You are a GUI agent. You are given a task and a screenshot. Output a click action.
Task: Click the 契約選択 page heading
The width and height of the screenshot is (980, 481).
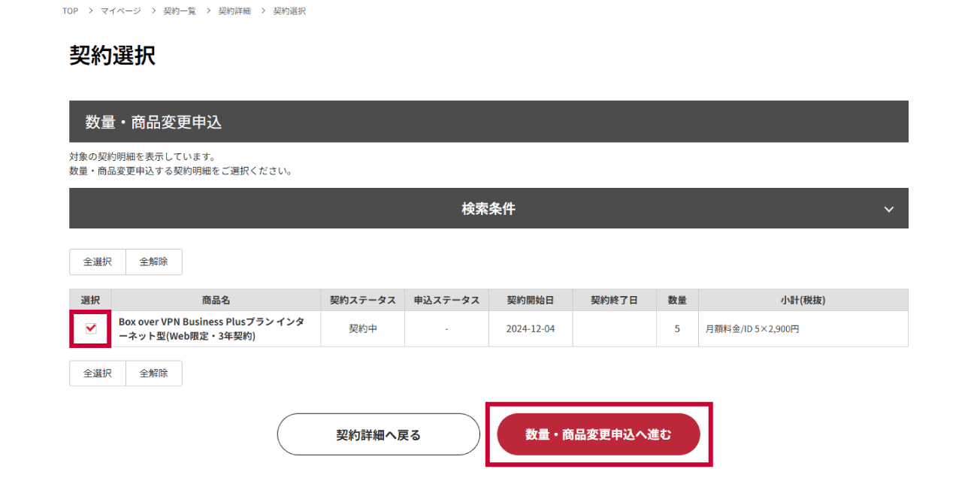pos(113,55)
